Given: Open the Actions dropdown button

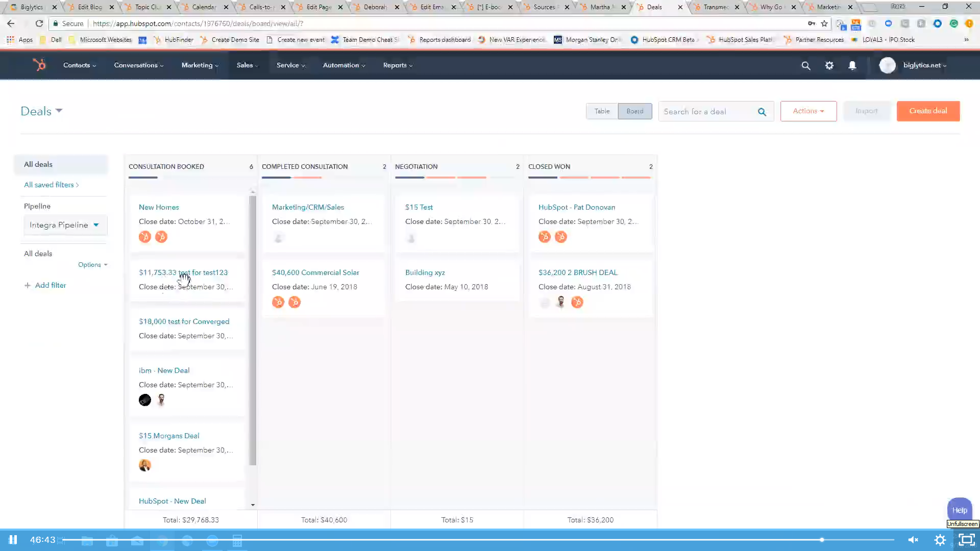Looking at the screenshot, I should (808, 111).
